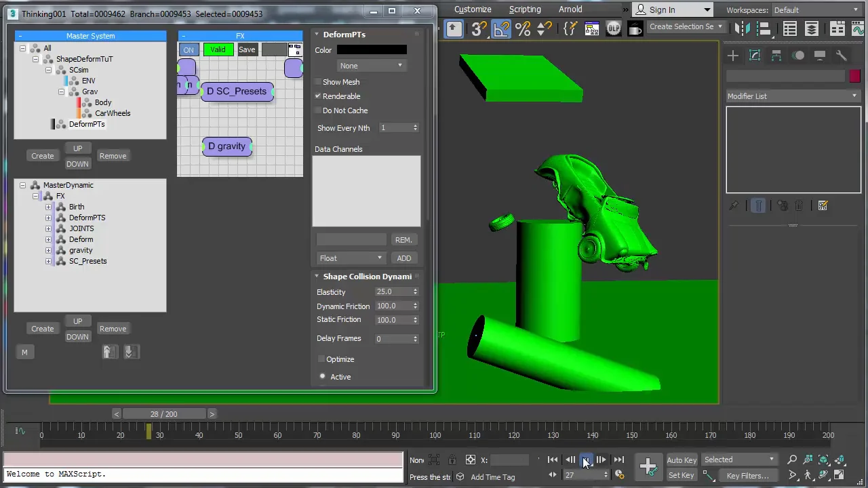Toggle the Spinner Snap tool
This screenshot has width=868, height=488.
(545, 28)
